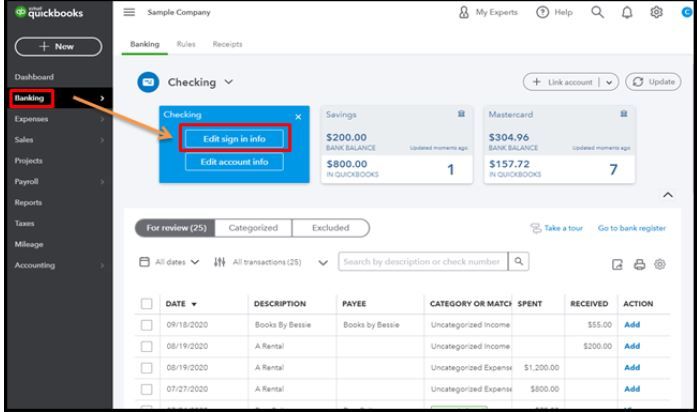Open the hamburger navigation menu icon

tap(129, 12)
